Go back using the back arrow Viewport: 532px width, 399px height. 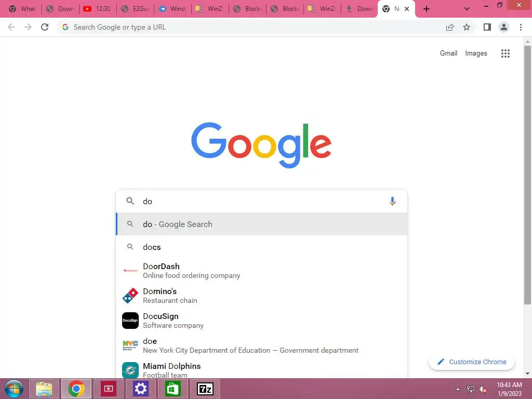pos(11,27)
